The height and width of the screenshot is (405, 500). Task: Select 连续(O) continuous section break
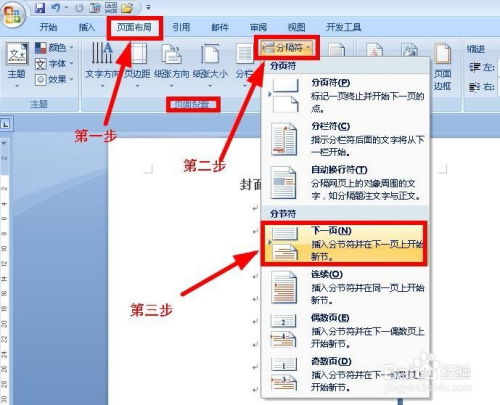(x=345, y=287)
